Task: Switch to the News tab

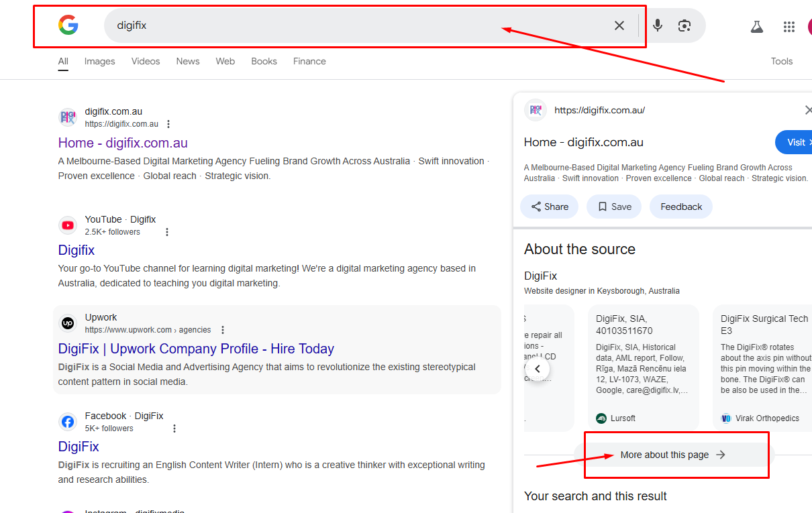Action: coord(188,61)
